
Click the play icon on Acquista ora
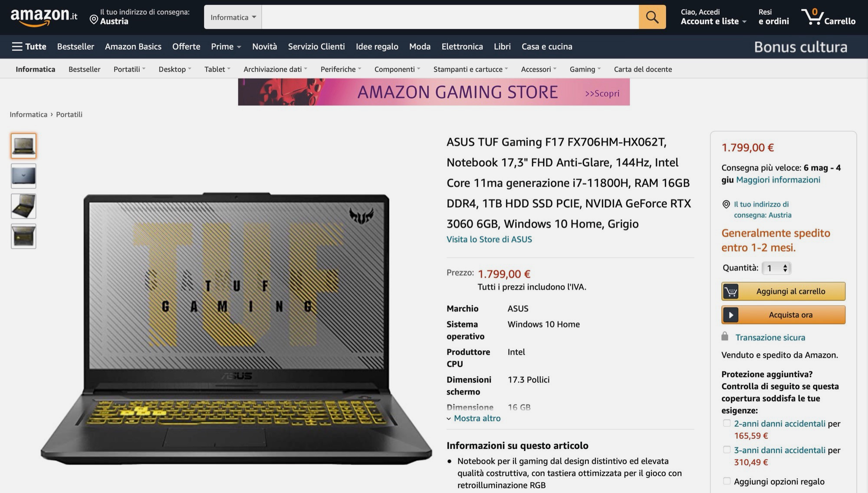[x=731, y=315]
